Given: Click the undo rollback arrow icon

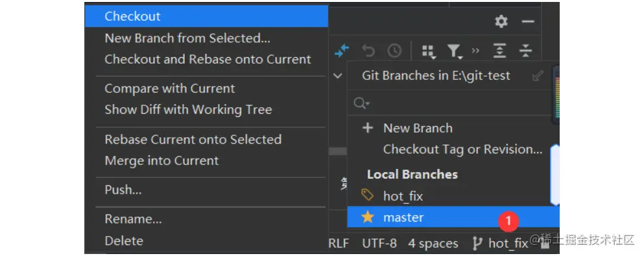Looking at the screenshot, I should (x=368, y=51).
